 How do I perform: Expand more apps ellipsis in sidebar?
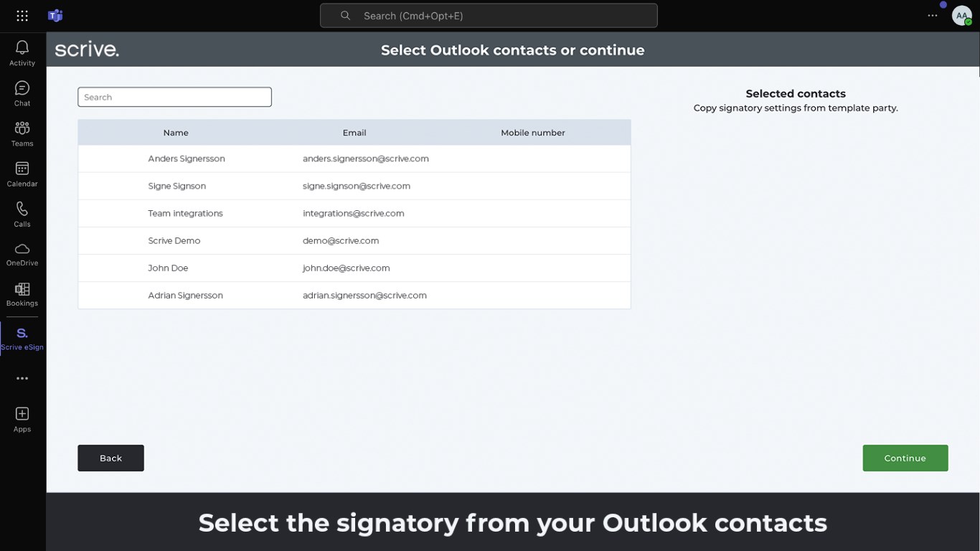tap(22, 378)
